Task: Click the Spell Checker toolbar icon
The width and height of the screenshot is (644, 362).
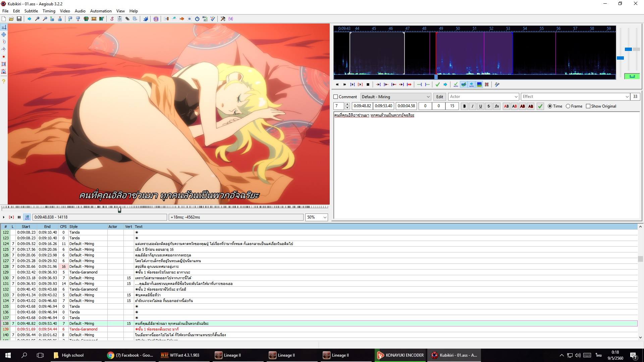Action: (x=213, y=19)
